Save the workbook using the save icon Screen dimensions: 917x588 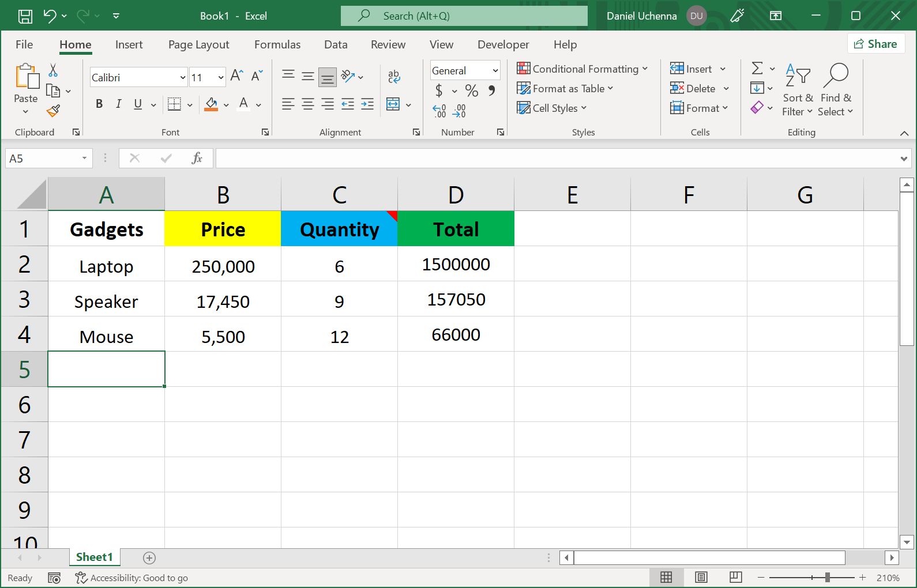[x=25, y=16]
